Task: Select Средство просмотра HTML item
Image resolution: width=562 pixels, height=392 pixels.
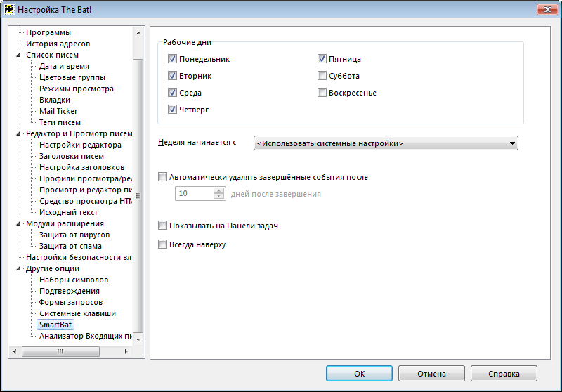Action: [86, 201]
